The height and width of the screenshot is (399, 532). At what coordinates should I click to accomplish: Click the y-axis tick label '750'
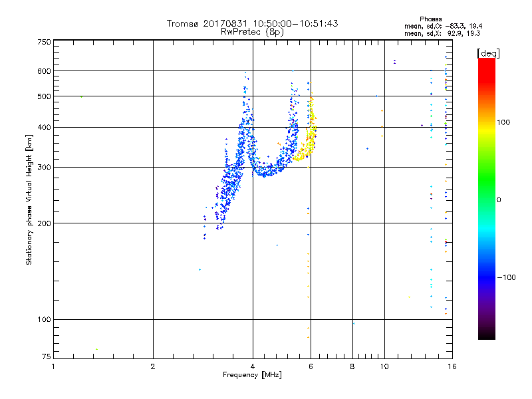pyautogui.click(x=44, y=42)
